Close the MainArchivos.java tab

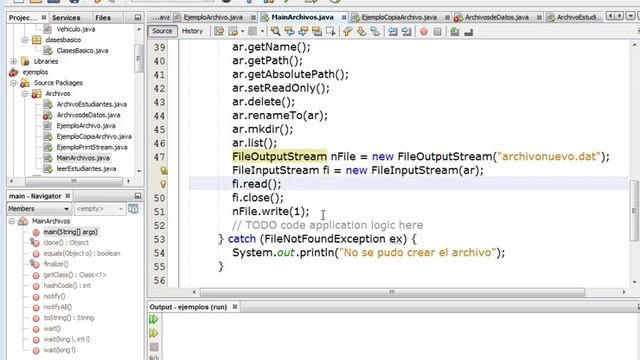[344, 18]
